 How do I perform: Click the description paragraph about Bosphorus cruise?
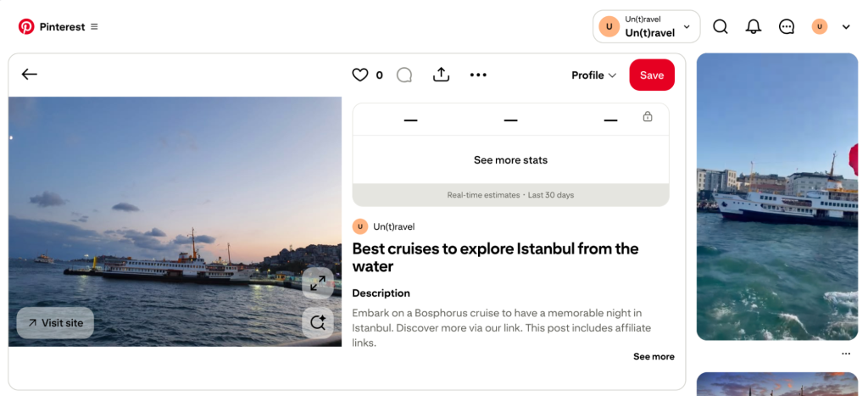pos(502,328)
